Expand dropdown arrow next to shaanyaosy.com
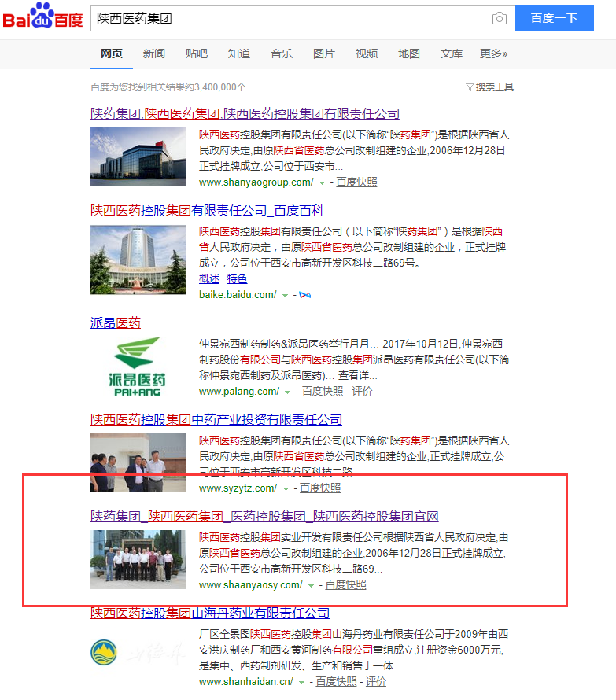616x700 pixels. [311, 585]
